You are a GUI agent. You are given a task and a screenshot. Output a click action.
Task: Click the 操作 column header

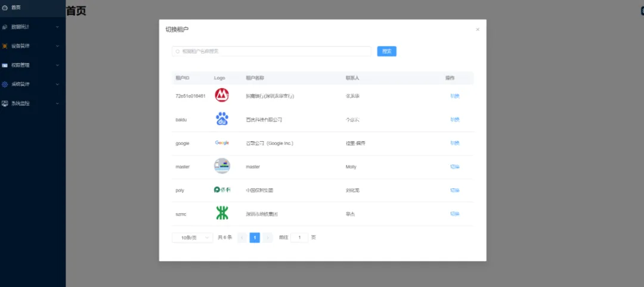(x=450, y=78)
